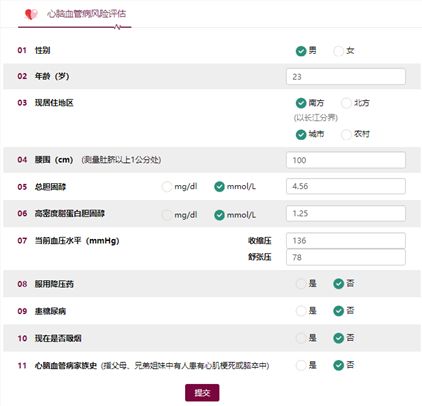
Task: Select 城市 residence option
Action: tap(301, 134)
